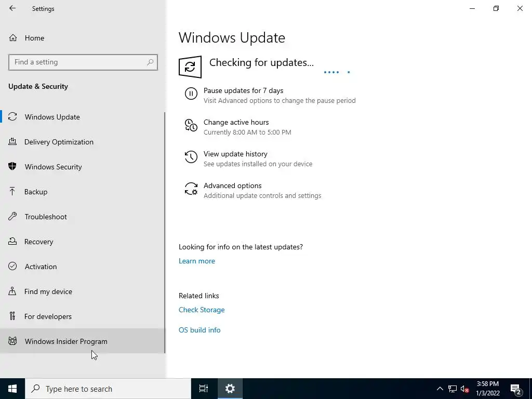
Task: Click 'Currently 8:00 AM to 5:00 PM' text
Action: [x=247, y=132]
